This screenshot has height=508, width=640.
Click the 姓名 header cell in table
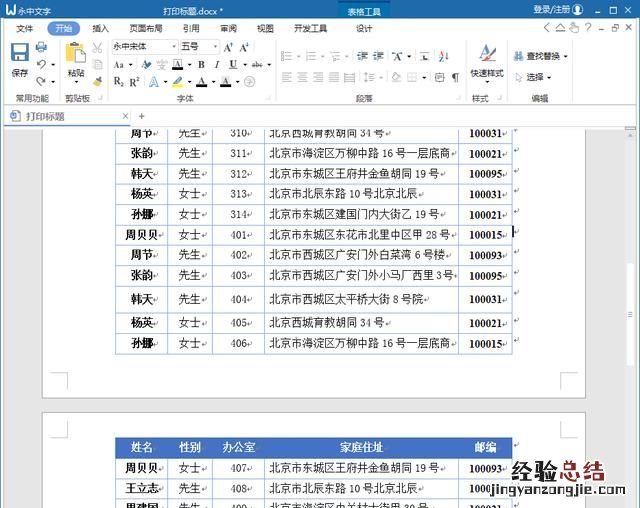click(142, 447)
